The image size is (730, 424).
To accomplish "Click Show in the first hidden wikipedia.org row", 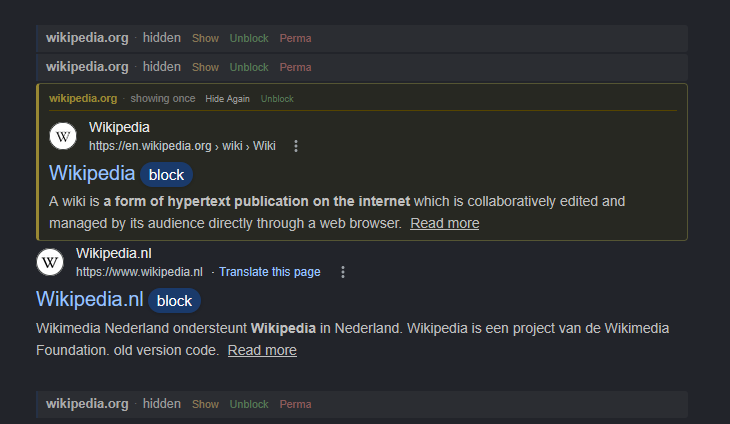I will coord(205,38).
